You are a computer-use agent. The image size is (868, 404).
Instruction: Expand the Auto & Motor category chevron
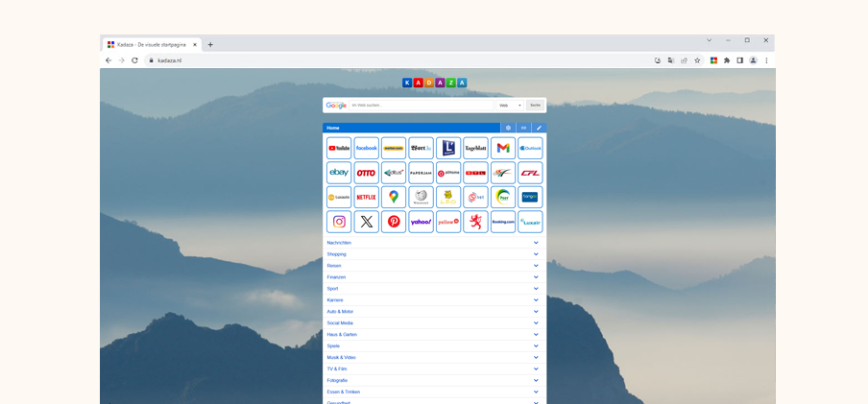pos(536,312)
